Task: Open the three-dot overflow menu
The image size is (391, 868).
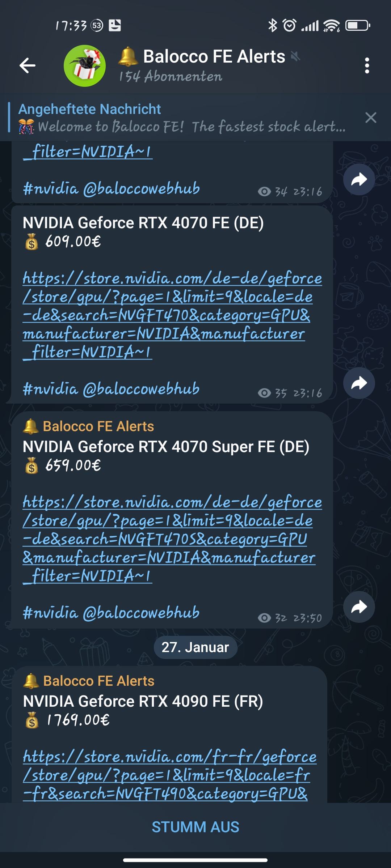Action: tap(367, 65)
